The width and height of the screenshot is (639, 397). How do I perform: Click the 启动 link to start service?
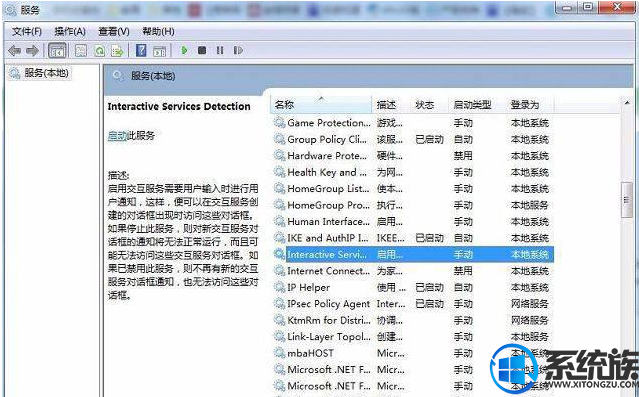[118, 136]
